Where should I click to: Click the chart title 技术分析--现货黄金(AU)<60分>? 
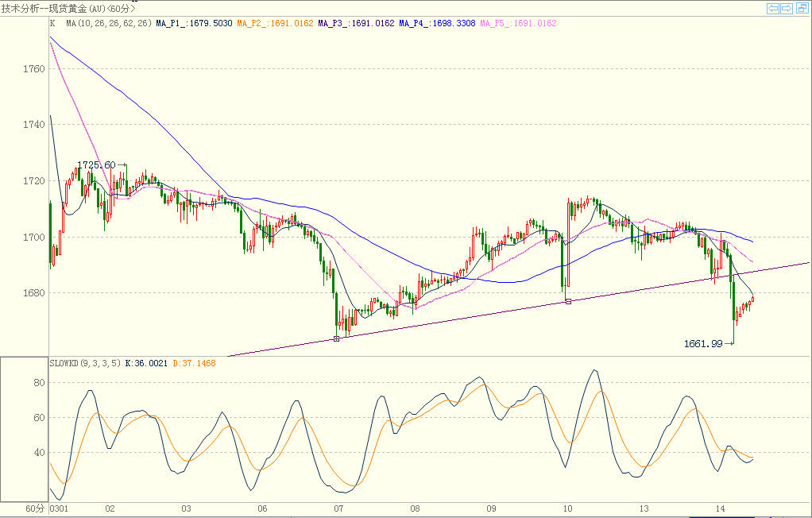(x=68, y=8)
